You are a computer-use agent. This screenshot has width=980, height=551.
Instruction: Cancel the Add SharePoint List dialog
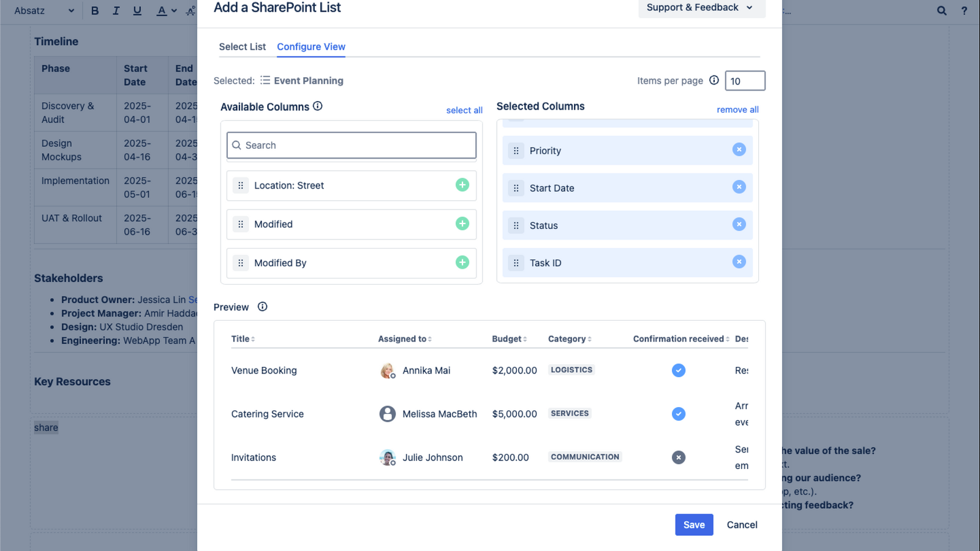(x=742, y=525)
